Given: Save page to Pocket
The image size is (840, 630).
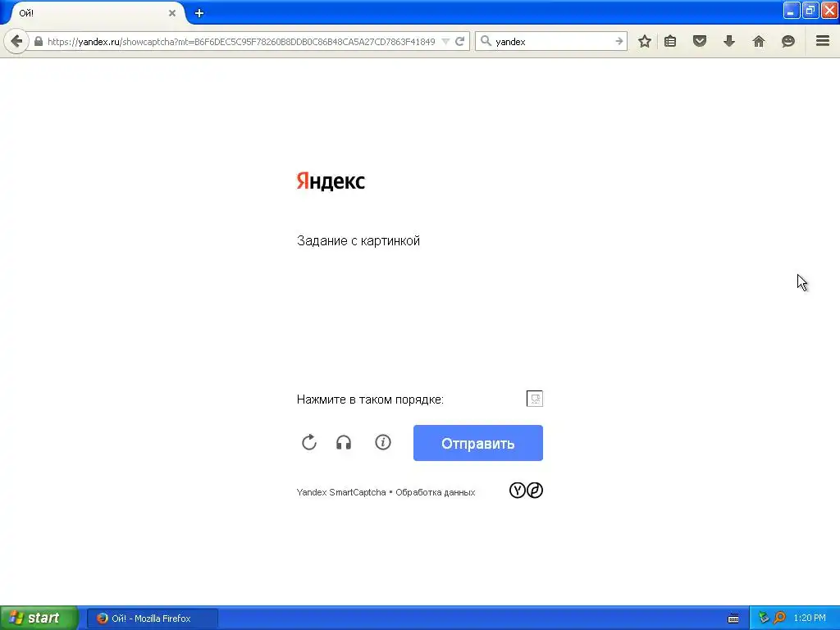Looking at the screenshot, I should [700, 41].
